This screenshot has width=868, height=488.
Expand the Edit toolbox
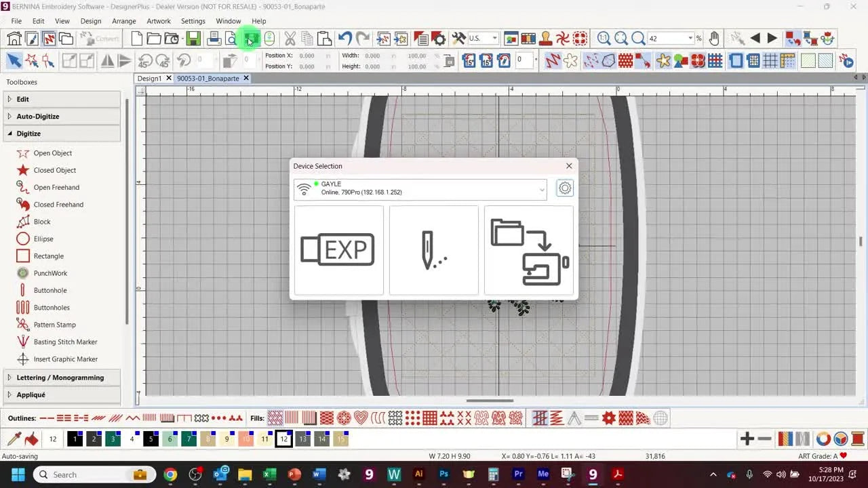click(62, 99)
